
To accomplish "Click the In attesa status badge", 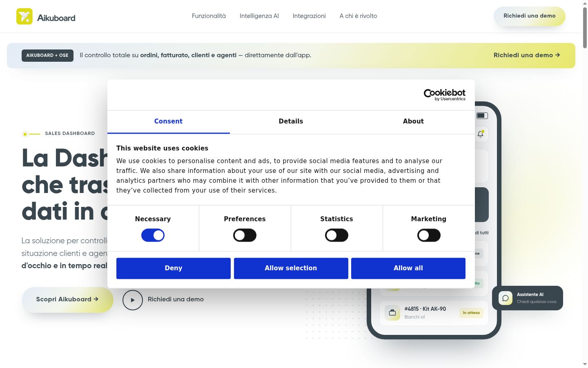I will tap(471, 313).
